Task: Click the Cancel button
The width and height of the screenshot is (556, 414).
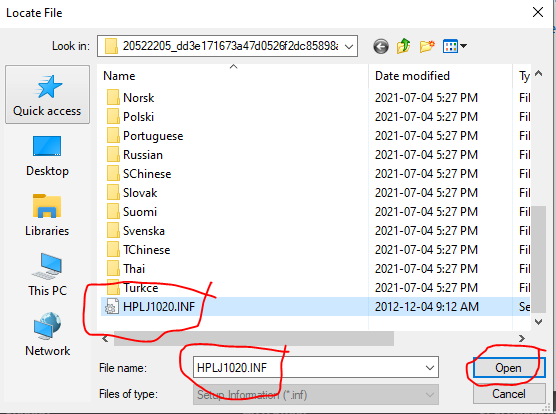Action: click(508, 394)
